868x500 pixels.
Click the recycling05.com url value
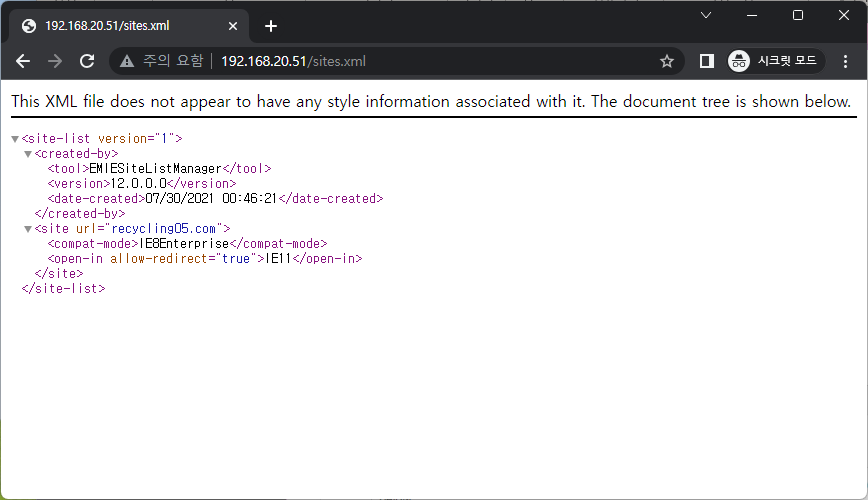tap(163, 229)
